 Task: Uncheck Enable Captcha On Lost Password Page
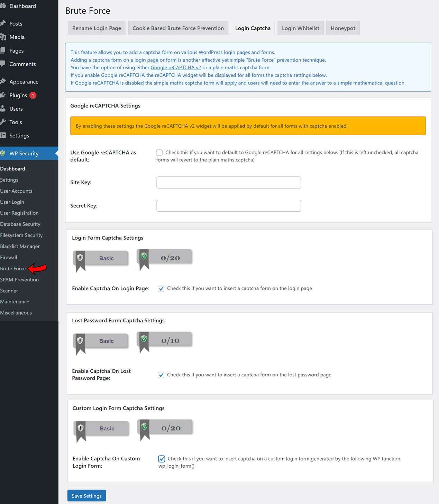point(161,375)
